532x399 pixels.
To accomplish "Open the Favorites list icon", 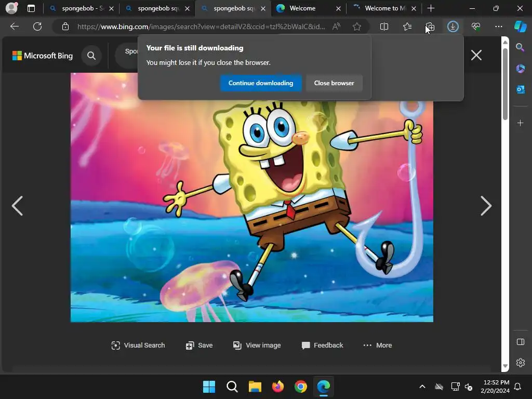I will (407, 26).
